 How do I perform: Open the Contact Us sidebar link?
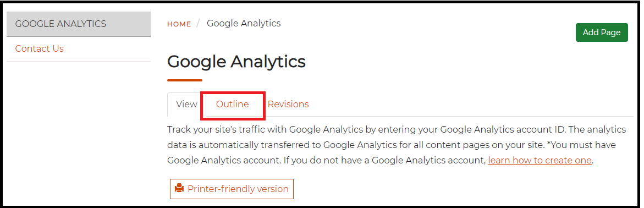click(40, 48)
